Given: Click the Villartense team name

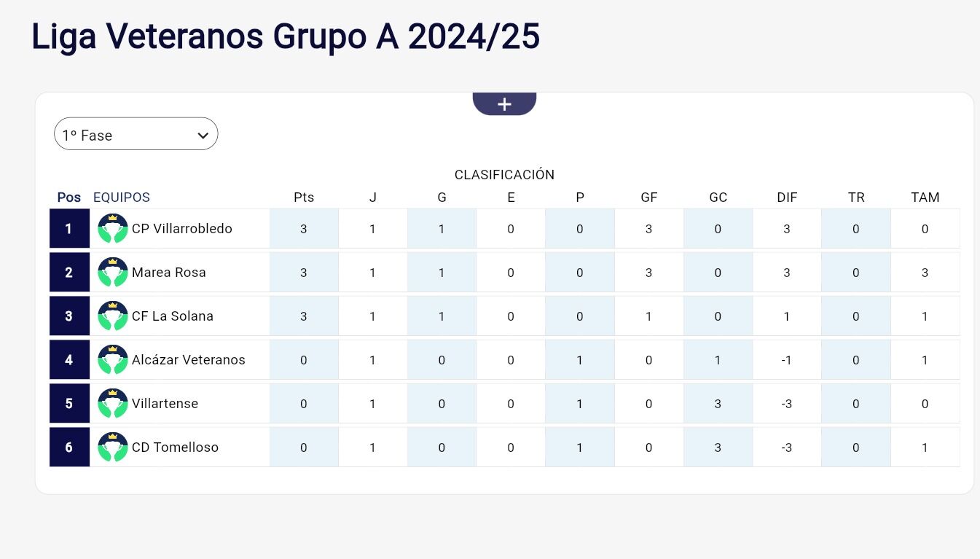Looking at the screenshot, I should pos(165,404).
